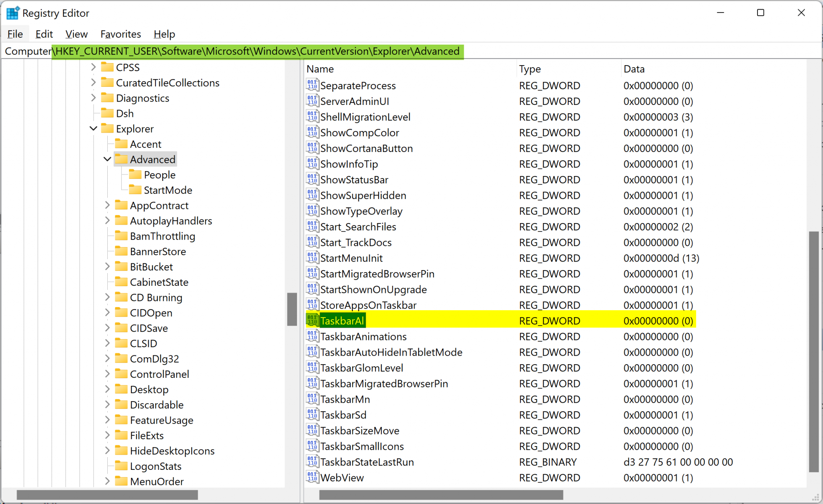Select the Dsh folder icon

point(107,113)
